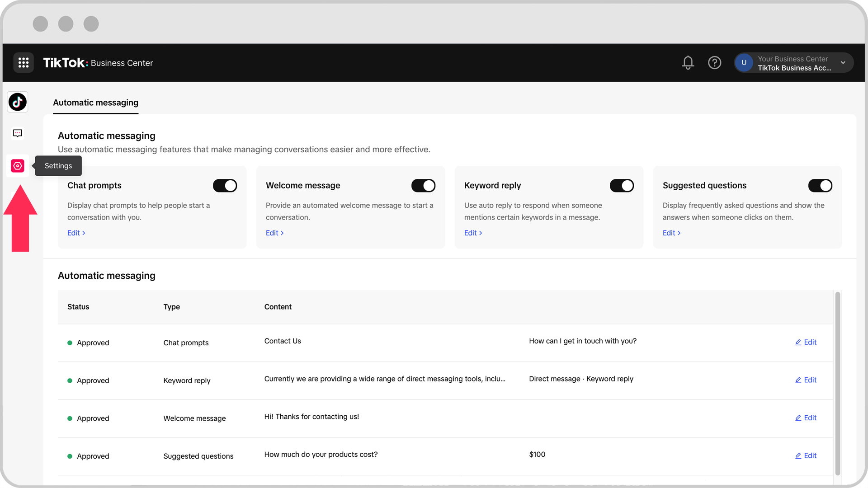Edit the Hi! Thanks for contacting us! message
This screenshot has height=488, width=868.
806,418
